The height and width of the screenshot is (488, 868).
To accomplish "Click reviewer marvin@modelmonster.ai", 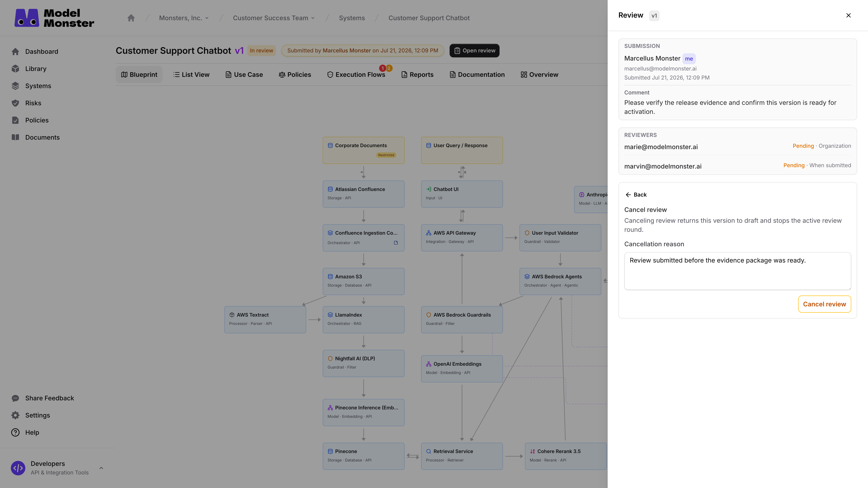I will point(663,166).
